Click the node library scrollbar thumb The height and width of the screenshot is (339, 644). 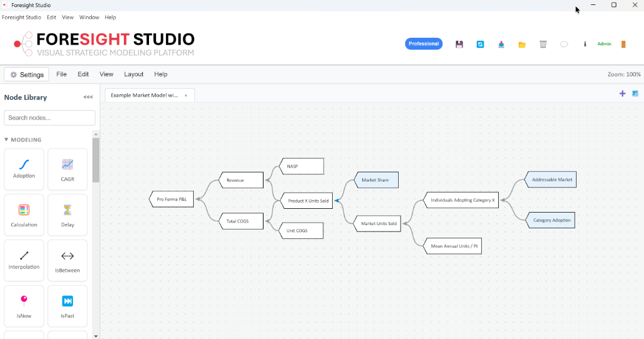[x=96, y=160]
